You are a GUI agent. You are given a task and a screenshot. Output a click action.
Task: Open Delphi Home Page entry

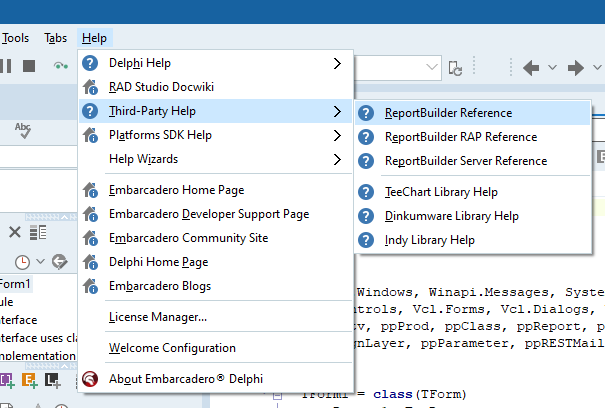(216, 262)
